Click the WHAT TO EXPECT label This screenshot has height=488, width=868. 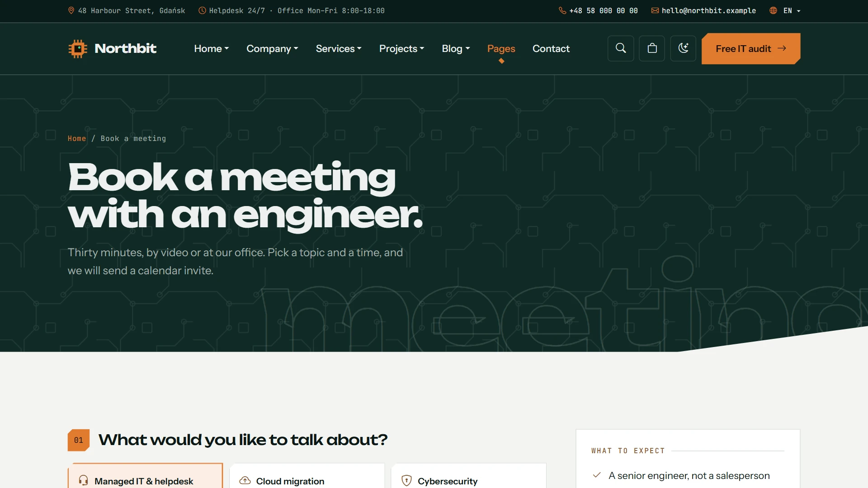pos(628,450)
